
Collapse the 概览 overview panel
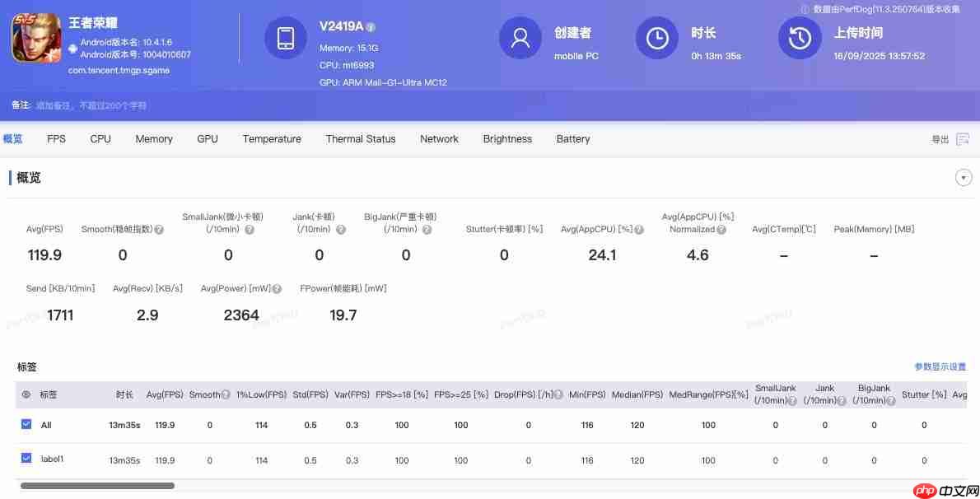(964, 177)
